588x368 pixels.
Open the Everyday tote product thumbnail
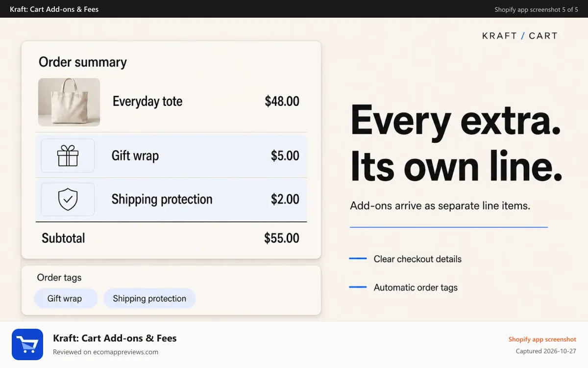coord(69,102)
